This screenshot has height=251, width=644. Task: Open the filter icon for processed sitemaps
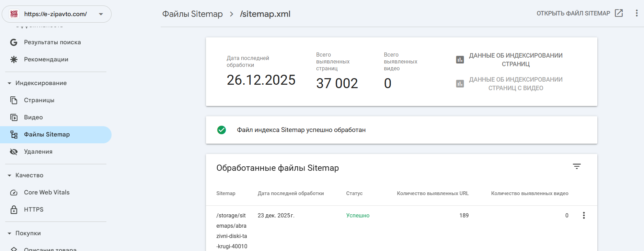click(x=577, y=166)
